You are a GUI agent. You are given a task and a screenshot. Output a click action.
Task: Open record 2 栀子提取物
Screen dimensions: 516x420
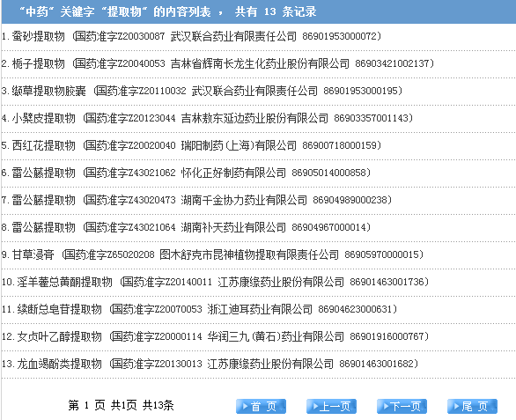coord(217,63)
